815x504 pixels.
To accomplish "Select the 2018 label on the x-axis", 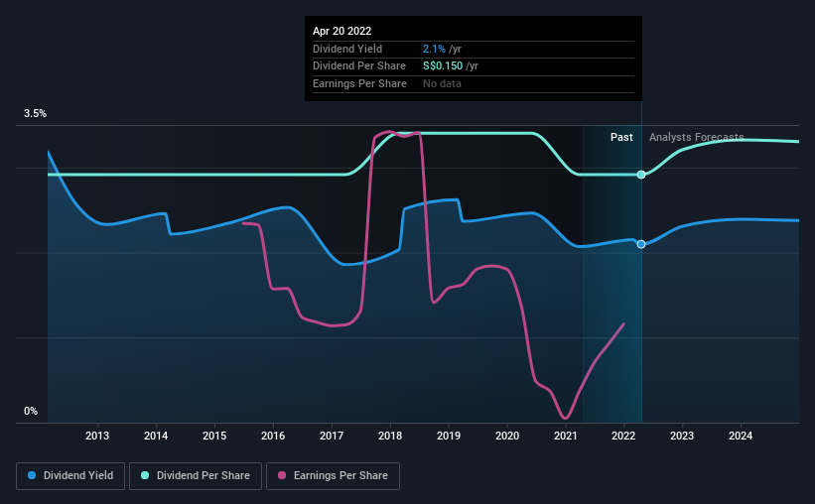I will point(390,436).
